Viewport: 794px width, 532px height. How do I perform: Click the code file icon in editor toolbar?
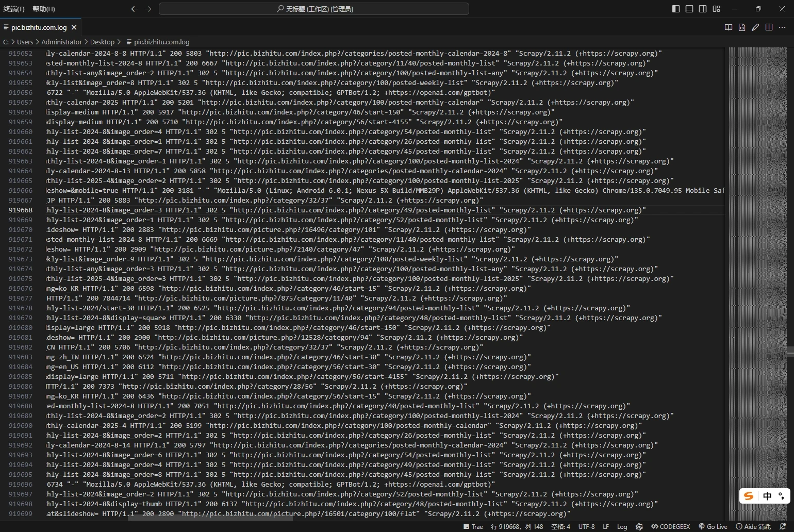click(742, 27)
